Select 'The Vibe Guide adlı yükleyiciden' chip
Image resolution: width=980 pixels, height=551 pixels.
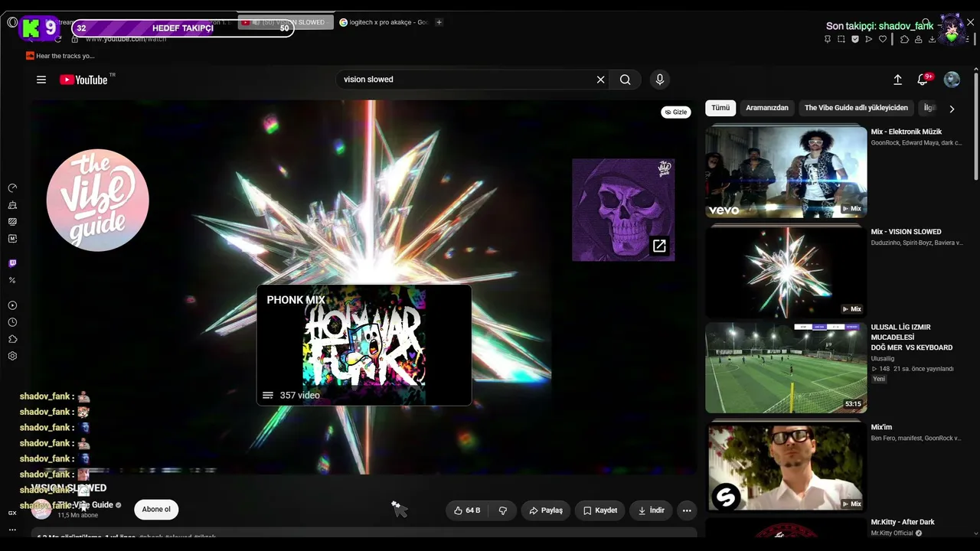pos(856,108)
